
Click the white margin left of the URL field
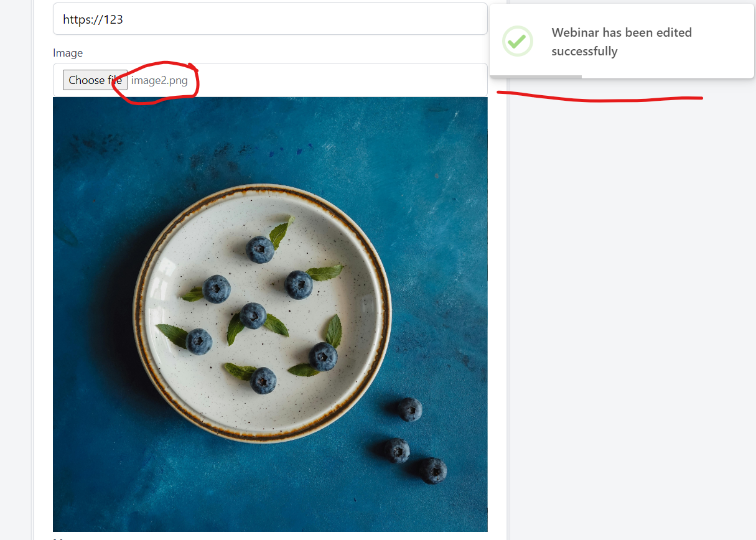pyautogui.click(x=43, y=19)
